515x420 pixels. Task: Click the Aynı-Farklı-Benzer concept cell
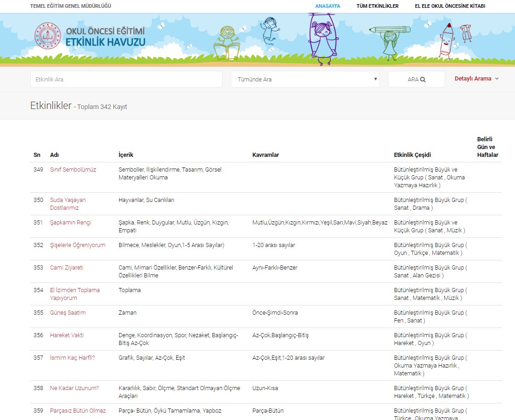pos(275,268)
